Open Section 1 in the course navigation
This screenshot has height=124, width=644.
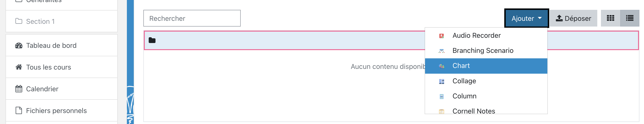coord(40,22)
